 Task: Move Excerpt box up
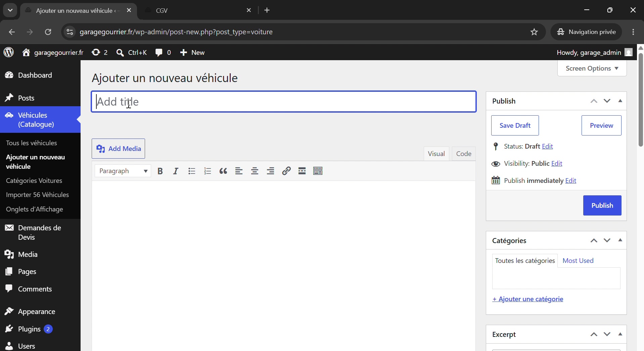pos(594,334)
